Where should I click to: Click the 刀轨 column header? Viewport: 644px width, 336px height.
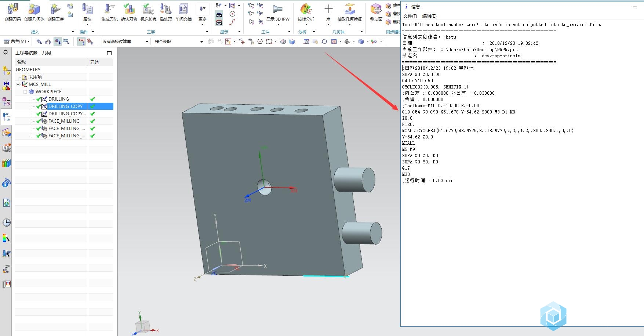coord(101,62)
